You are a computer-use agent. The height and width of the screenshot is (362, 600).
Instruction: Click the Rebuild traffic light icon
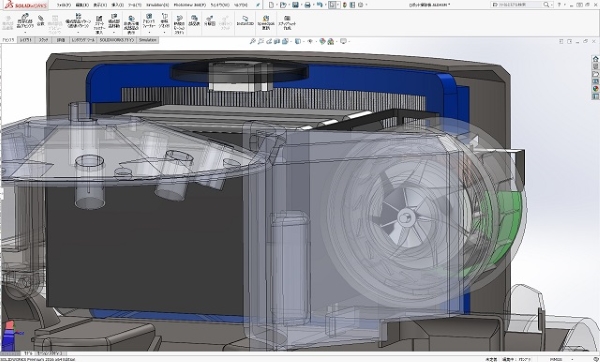(345, 5)
